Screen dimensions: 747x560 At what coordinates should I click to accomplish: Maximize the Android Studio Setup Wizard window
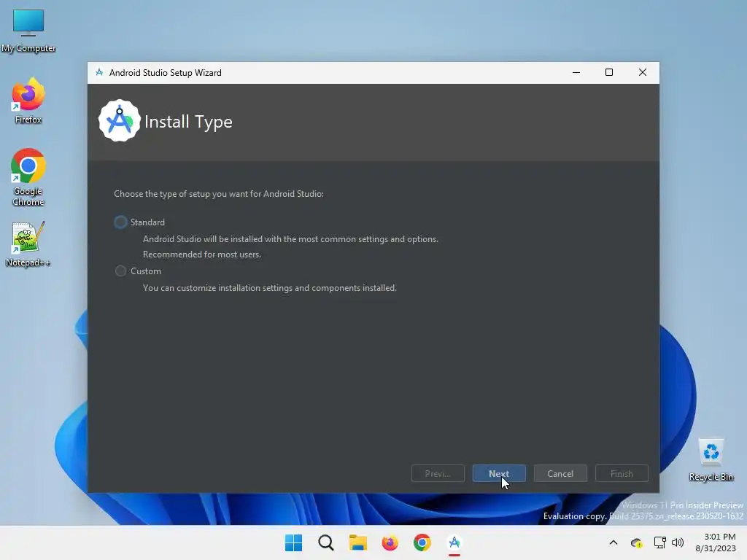(609, 72)
